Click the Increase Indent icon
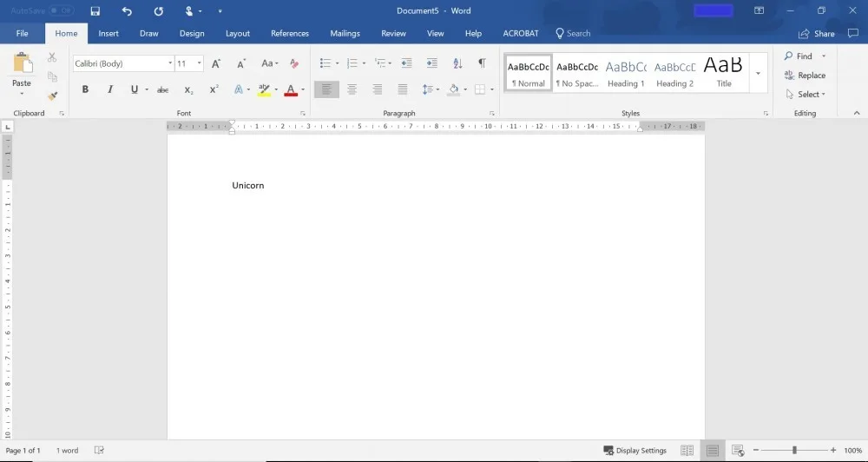868x462 pixels. coord(431,63)
